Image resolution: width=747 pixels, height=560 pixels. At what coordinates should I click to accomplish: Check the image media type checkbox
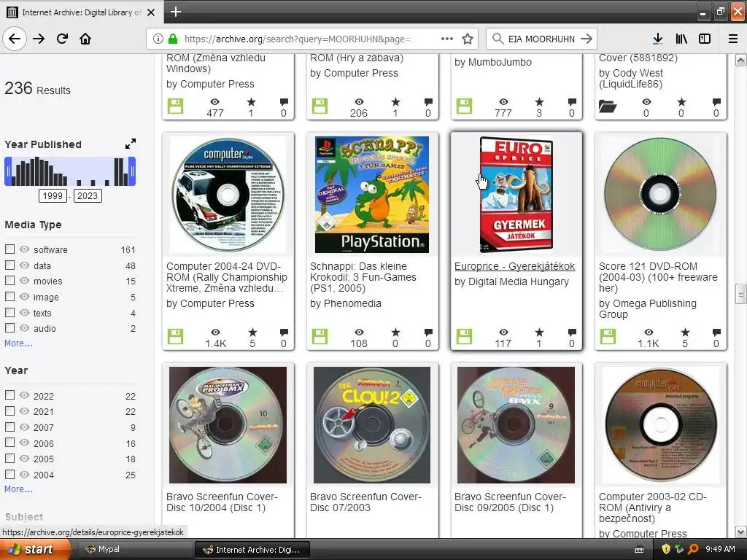click(9, 297)
